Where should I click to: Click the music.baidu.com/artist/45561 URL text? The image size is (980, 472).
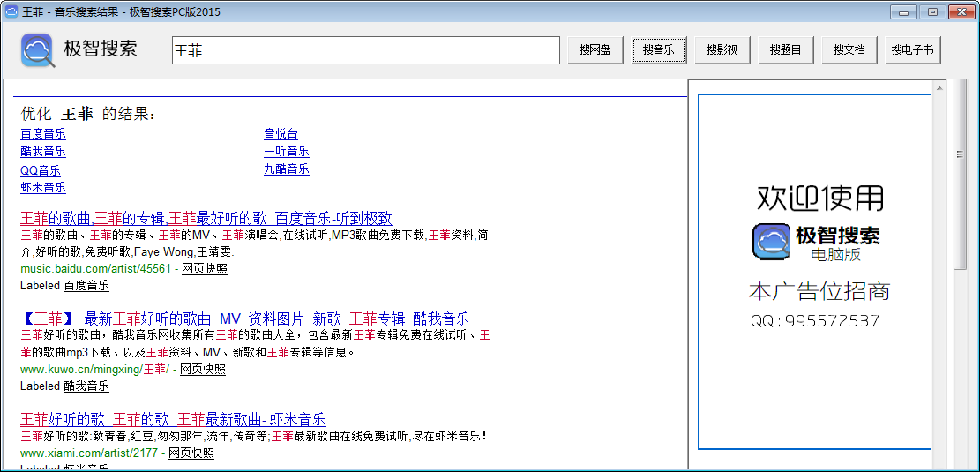[95, 269]
